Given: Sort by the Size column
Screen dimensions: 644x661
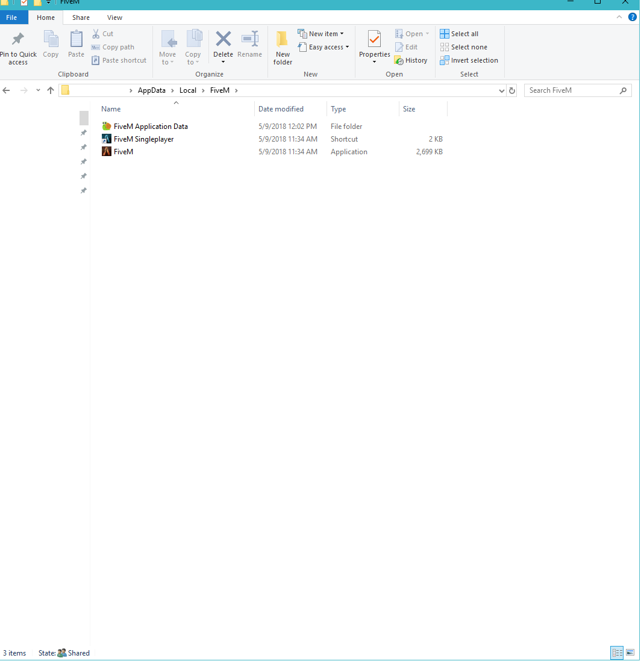Looking at the screenshot, I should click(x=423, y=109).
